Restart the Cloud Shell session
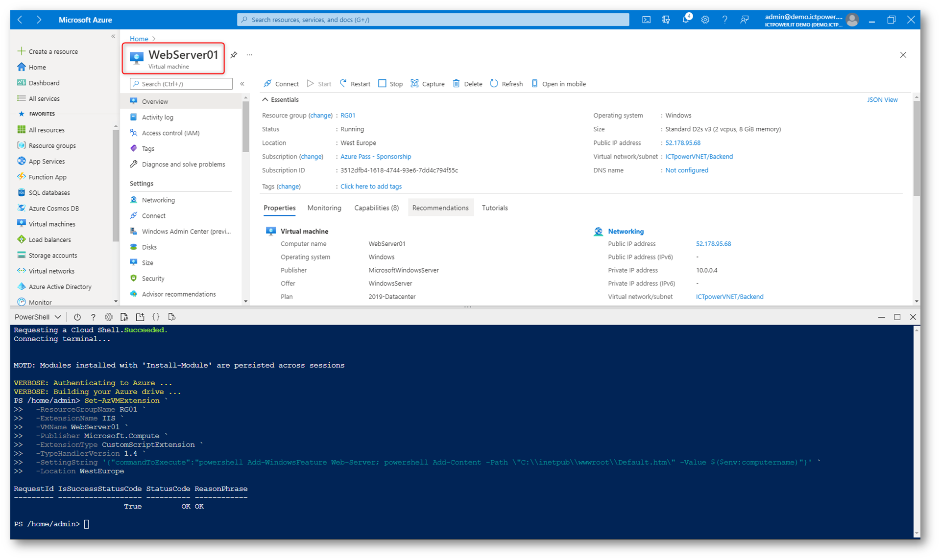941x560 pixels. coord(77,317)
